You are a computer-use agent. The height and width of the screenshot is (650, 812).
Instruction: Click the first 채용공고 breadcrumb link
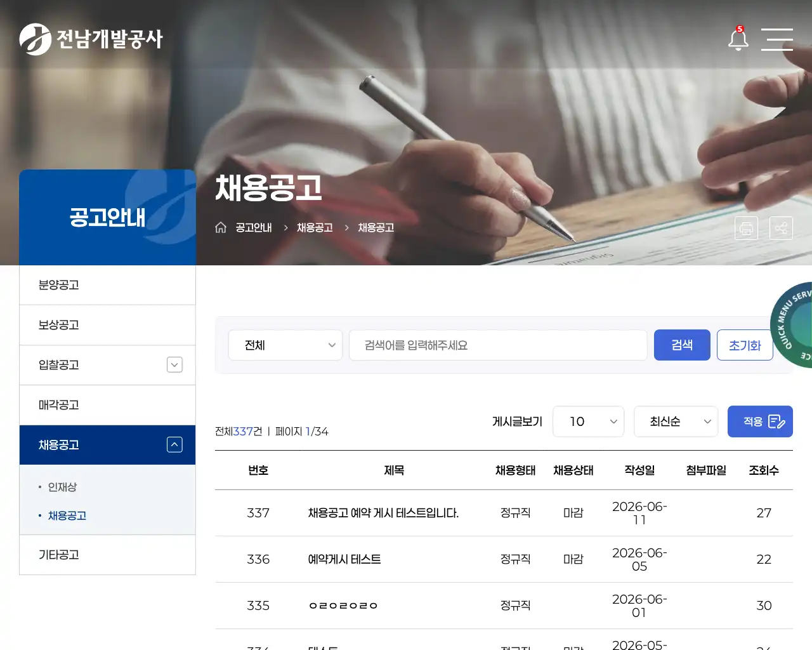coord(315,227)
